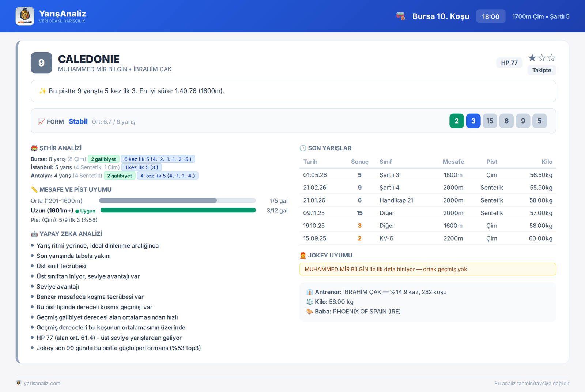Viewport: 585px width, 392px height.
Task: Open the yarisanaliz.com footer link
Action: (42, 384)
